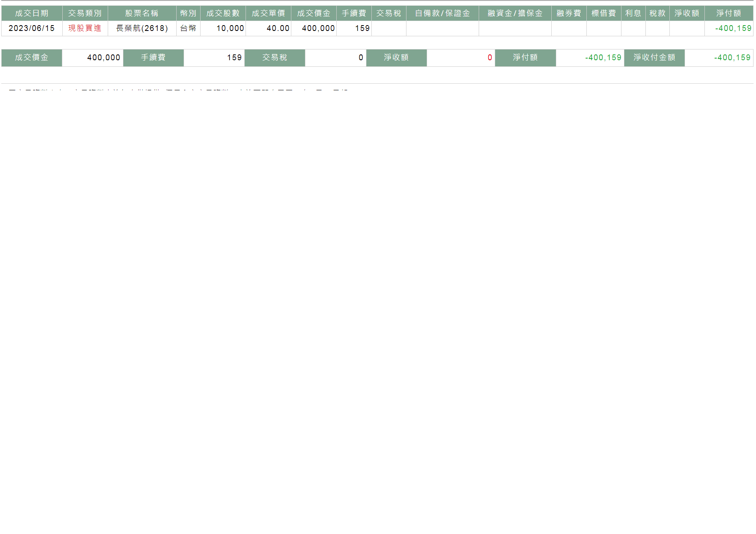Select the red 0 net received value
Screen dimensions: 756x534
pyautogui.click(x=490, y=58)
